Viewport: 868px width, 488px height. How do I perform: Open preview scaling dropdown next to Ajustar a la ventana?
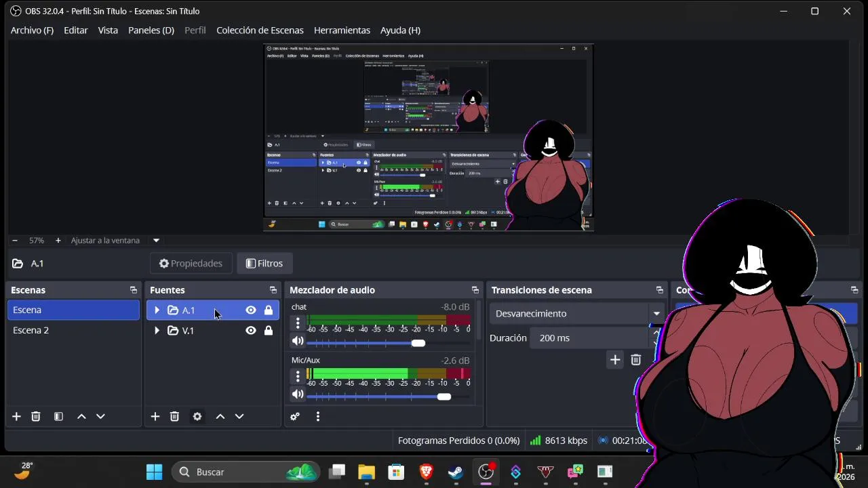coord(156,241)
